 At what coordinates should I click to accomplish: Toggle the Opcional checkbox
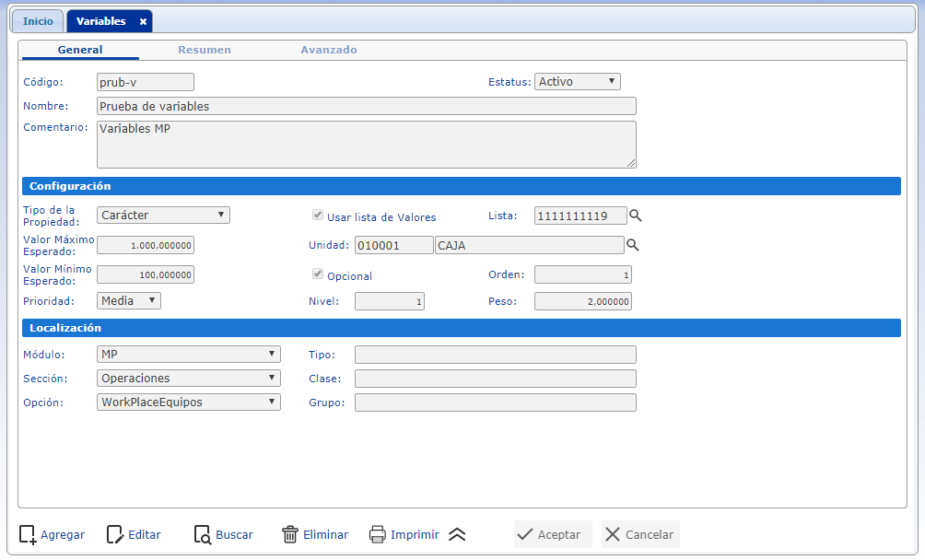tap(318, 275)
